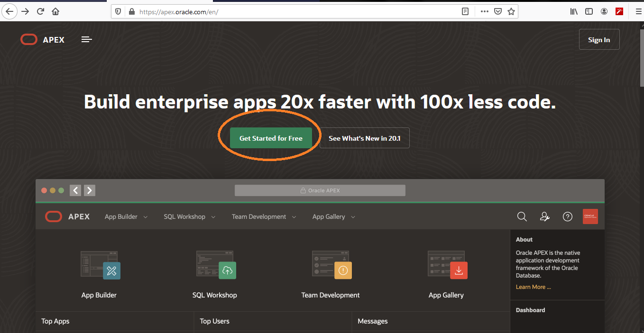Click the App Builder tile label

[x=99, y=295]
